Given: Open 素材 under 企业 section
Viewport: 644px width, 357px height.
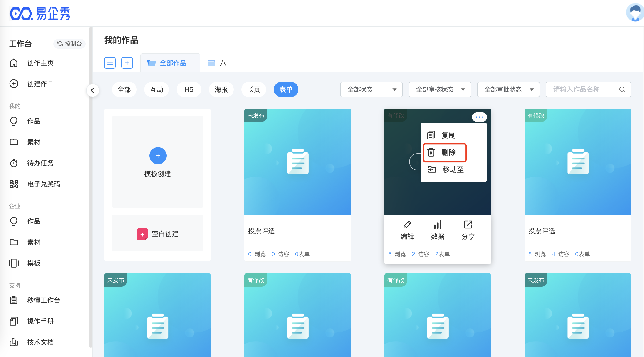Looking at the screenshot, I should pos(34,242).
